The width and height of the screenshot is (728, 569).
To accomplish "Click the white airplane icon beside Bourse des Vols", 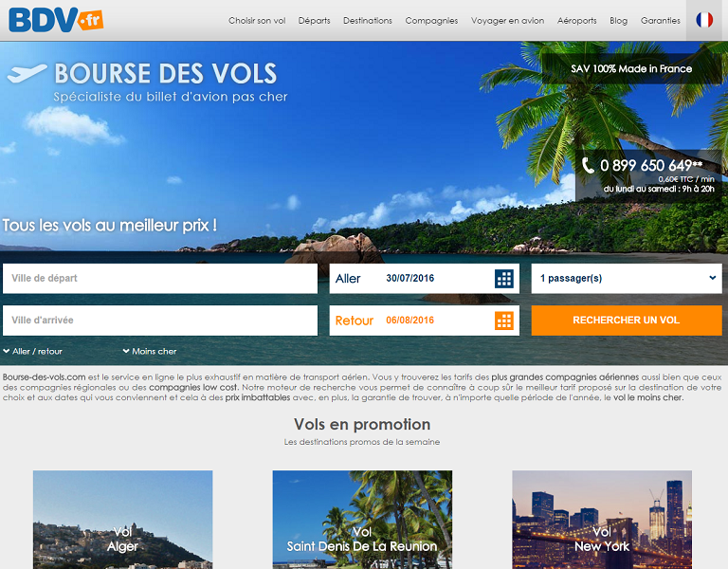I will (27, 73).
